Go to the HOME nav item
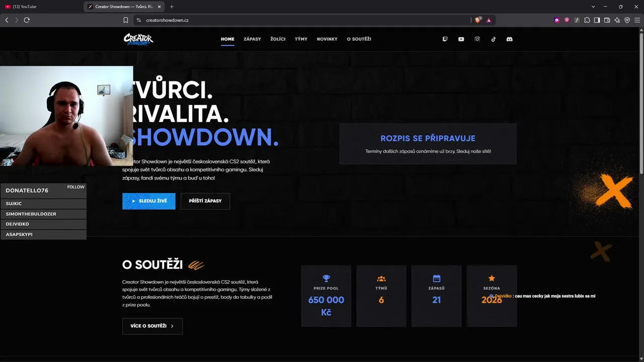 coord(227,39)
